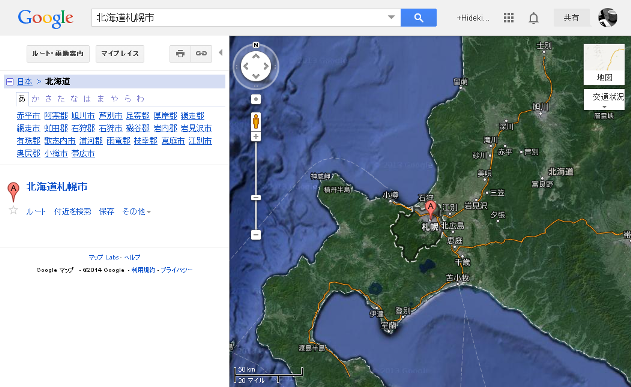The height and width of the screenshot is (387, 631).
Task: Open the 赤平市 link
Action: [28, 116]
